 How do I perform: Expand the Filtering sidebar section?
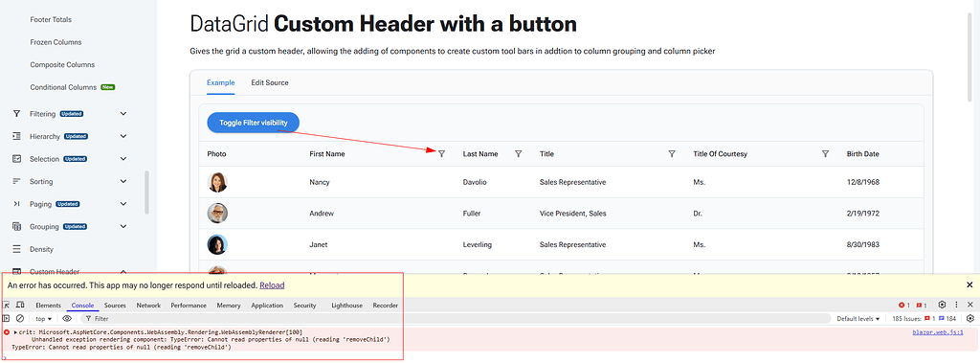(123, 114)
